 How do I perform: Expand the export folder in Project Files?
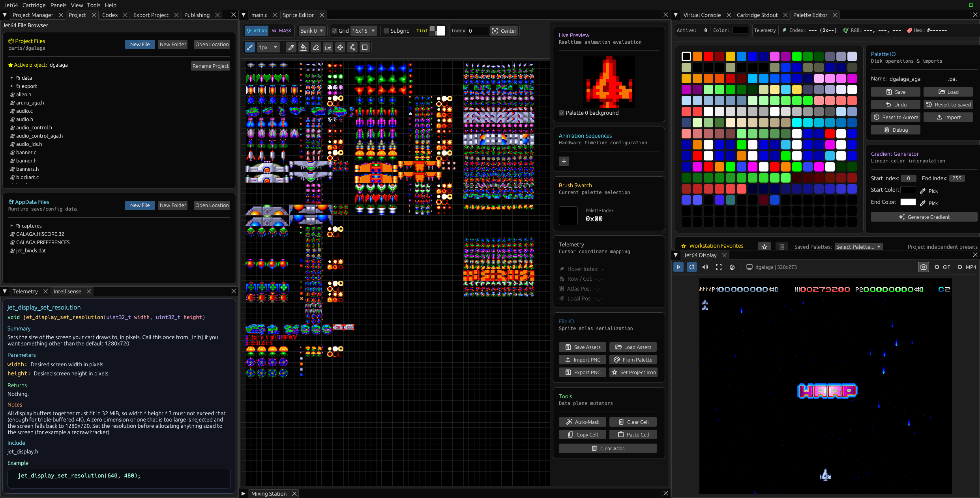pyautogui.click(x=12, y=86)
